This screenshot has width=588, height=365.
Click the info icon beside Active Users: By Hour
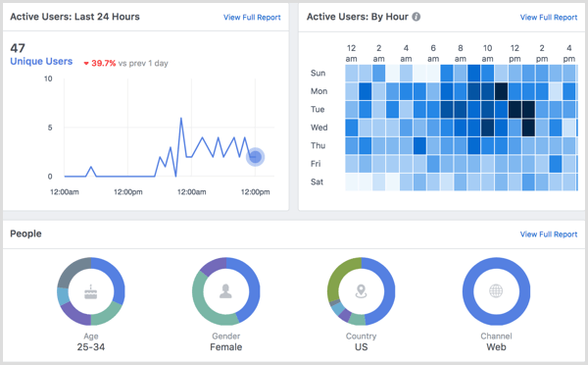click(x=416, y=17)
